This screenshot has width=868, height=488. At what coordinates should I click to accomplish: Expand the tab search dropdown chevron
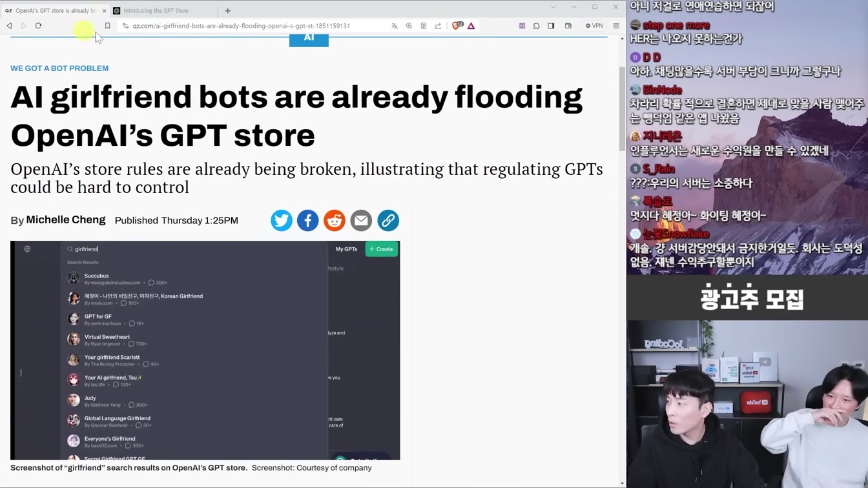[553, 7]
